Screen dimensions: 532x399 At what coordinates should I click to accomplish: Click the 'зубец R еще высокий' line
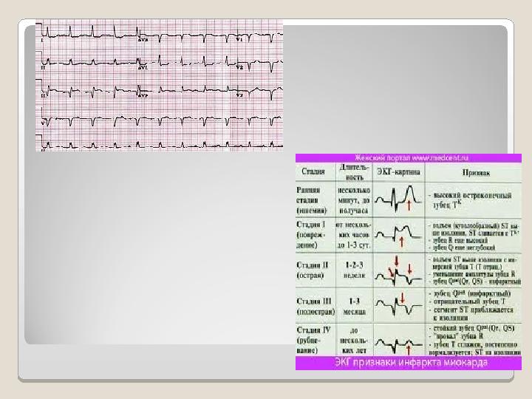point(458,241)
